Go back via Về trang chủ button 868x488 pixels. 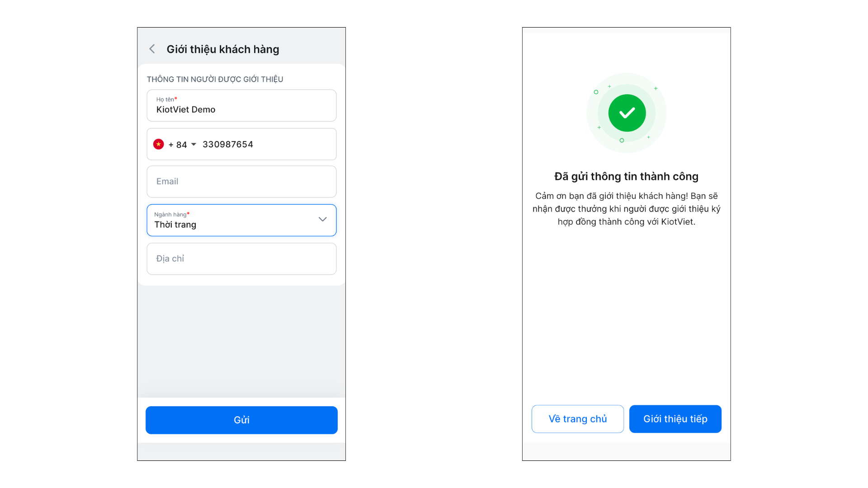[577, 419]
